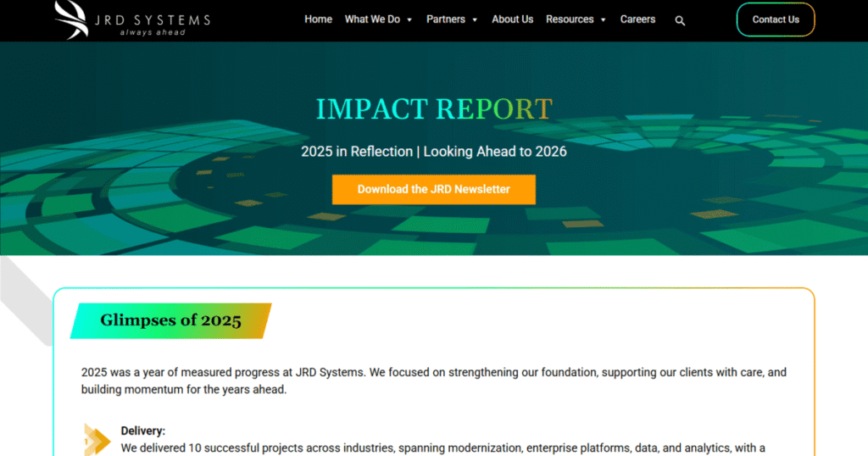Open the Resources menu item

(570, 19)
